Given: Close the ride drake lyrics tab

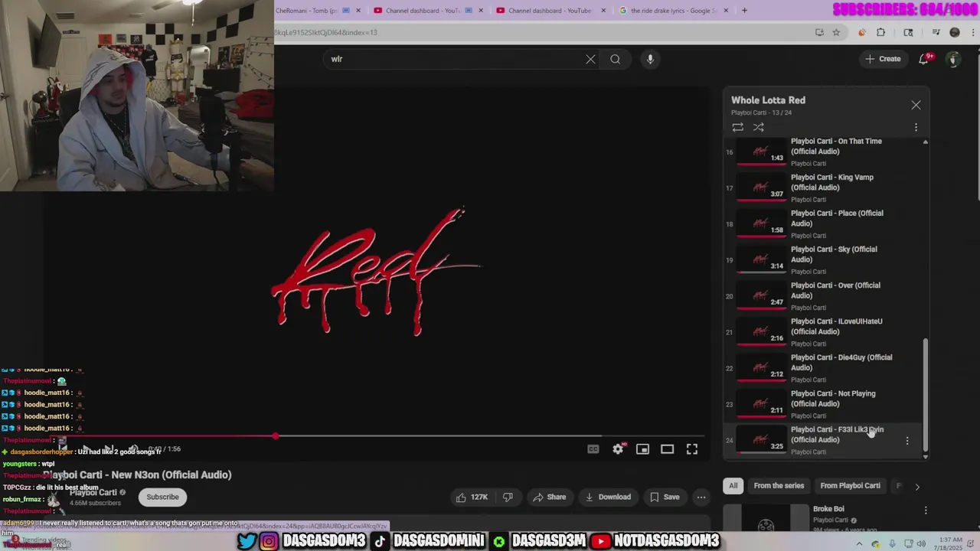Looking at the screenshot, I should (x=726, y=11).
